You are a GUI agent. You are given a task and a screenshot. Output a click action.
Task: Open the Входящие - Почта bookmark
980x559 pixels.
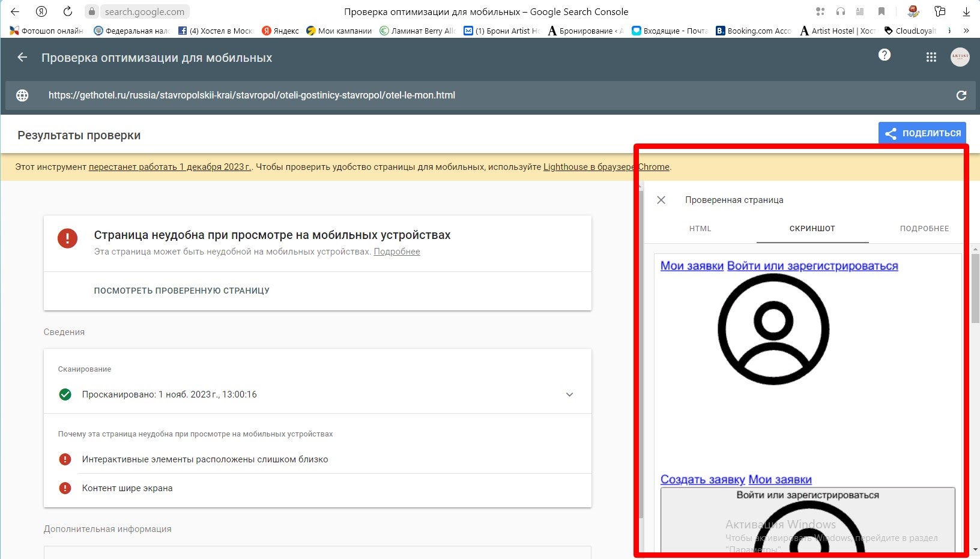point(670,31)
